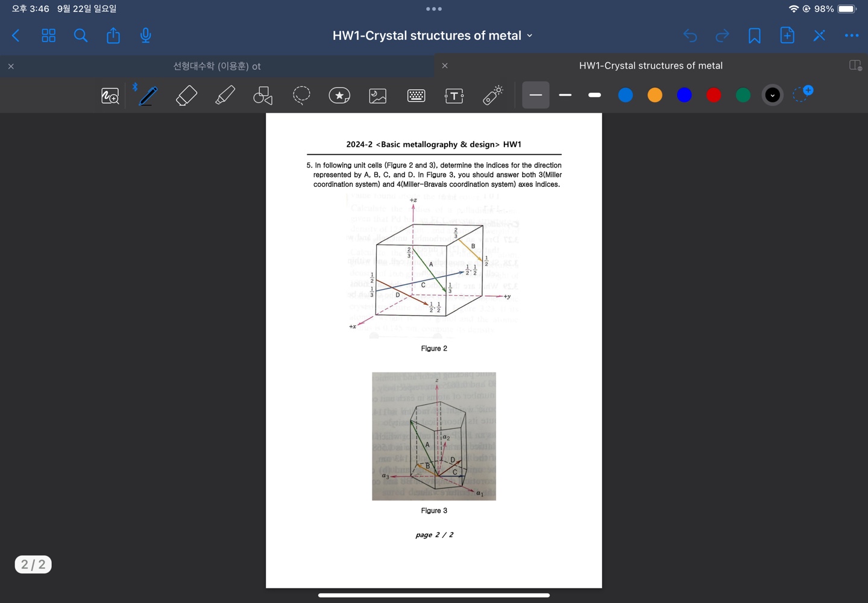Tap the share/export icon
868x603 pixels.
pyautogui.click(x=113, y=36)
